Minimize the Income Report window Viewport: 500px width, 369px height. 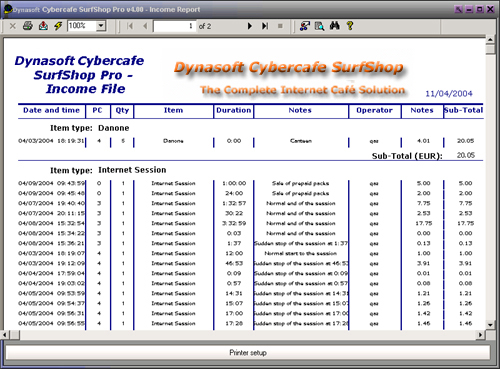tap(469, 9)
